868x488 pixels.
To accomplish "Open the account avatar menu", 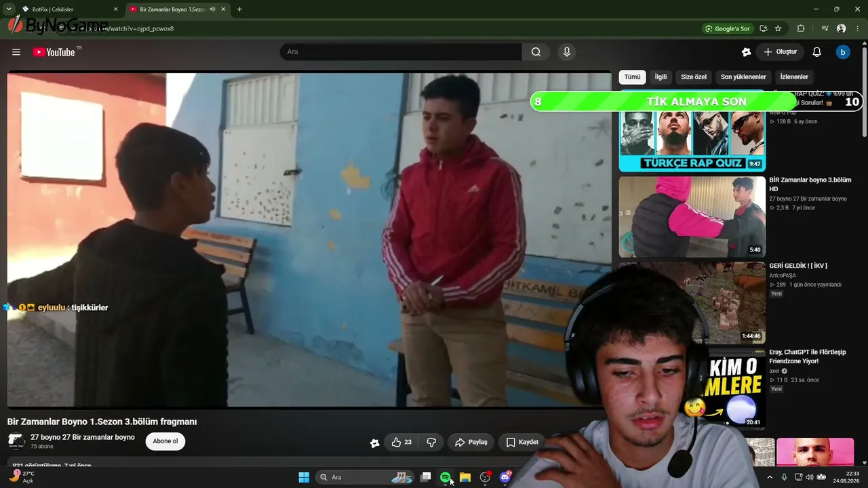I will coord(843,52).
